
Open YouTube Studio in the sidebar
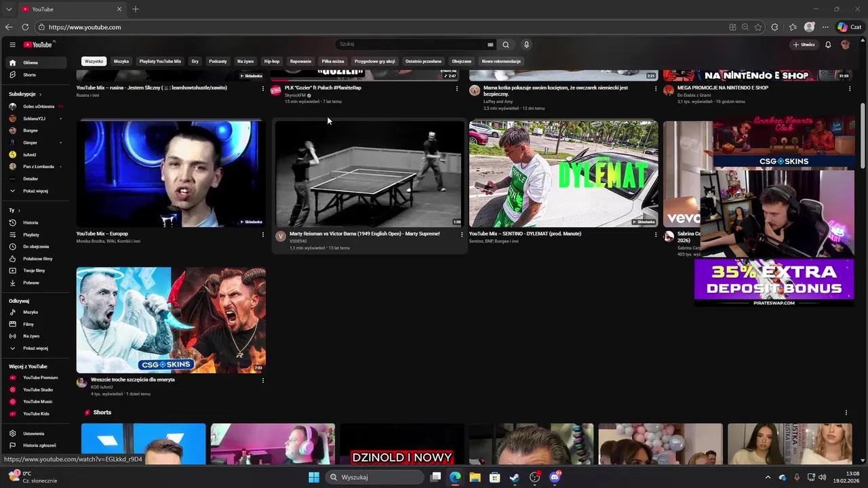click(35, 390)
